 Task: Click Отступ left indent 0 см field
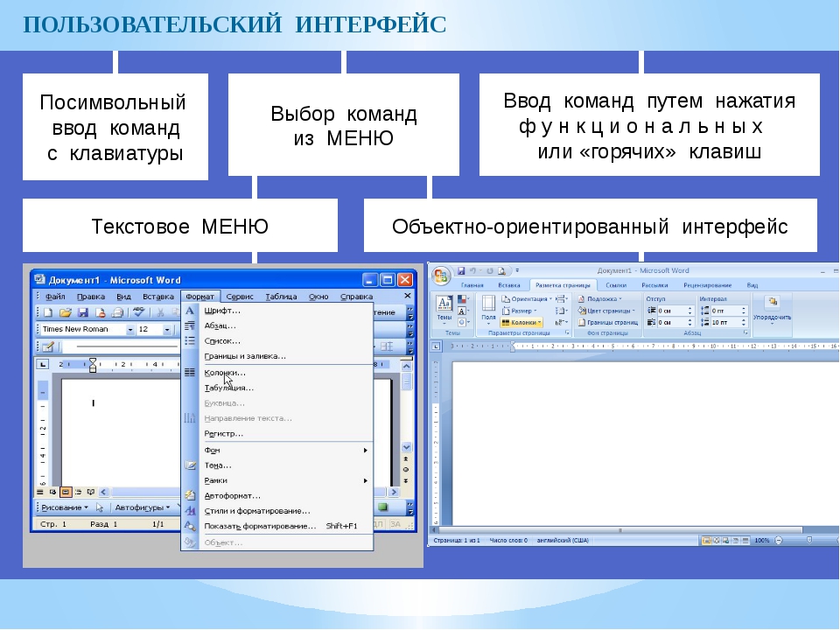coord(675,311)
